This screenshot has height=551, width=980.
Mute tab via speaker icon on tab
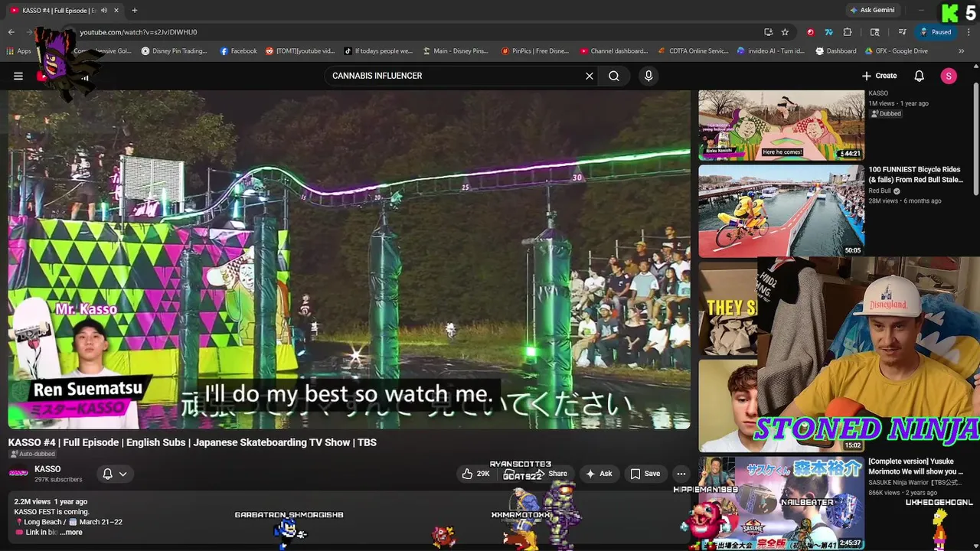pyautogui.click(x=103, y=10)
